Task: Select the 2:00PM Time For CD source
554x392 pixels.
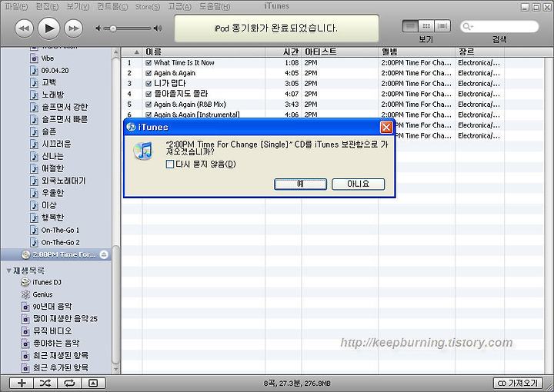Action: [x=56, y=254]
